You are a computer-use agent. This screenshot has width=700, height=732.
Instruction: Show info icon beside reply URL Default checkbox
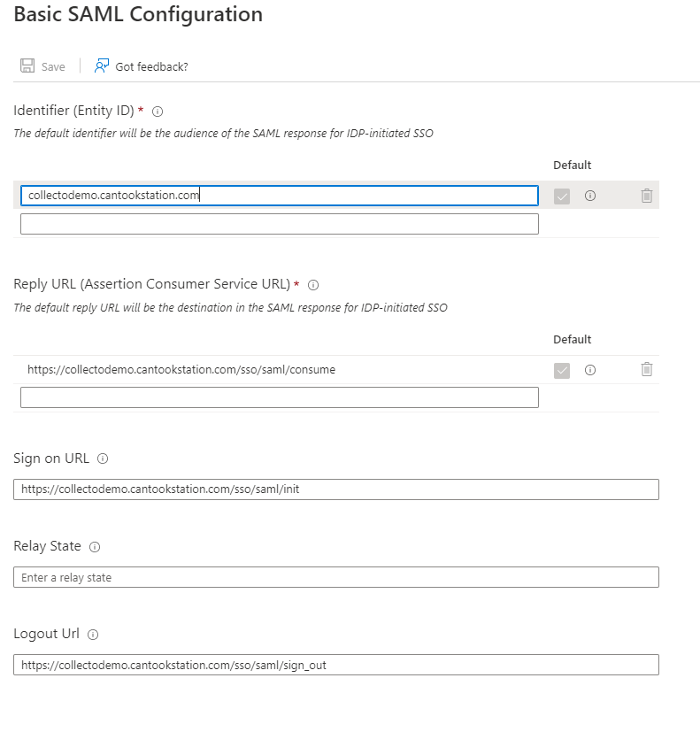pos(590,370)
